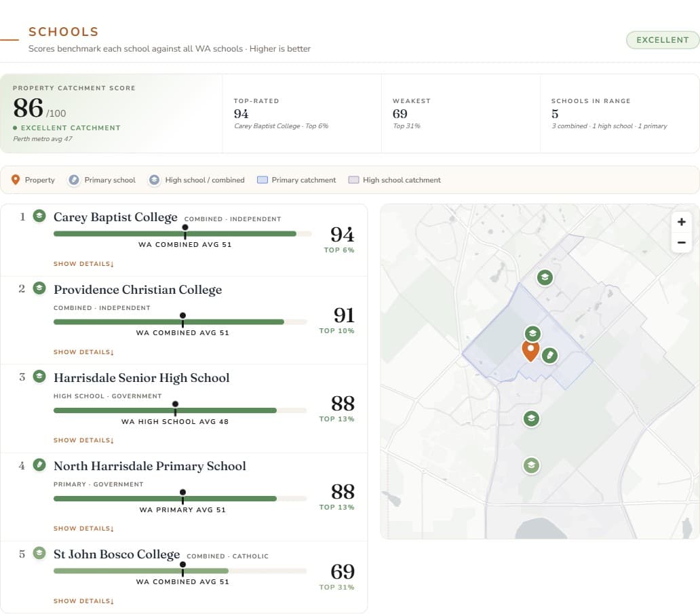Open the St John Bosco College title
700x614 pixels.
click(117, 554)
